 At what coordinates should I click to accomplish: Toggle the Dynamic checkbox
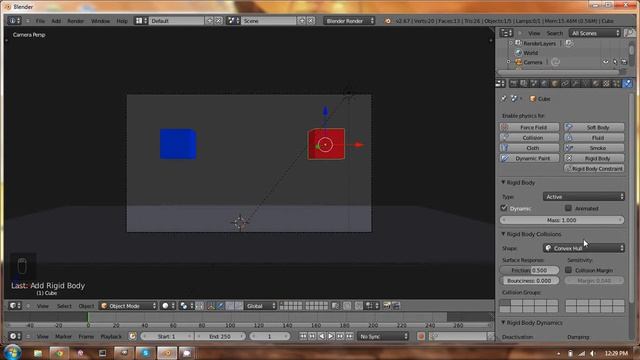[x=504, y=208]
